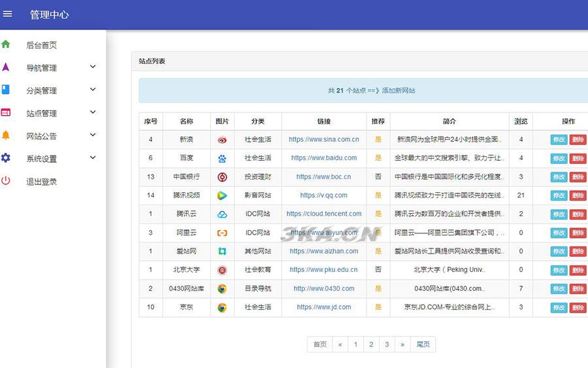Screen dimensions: 588x368
Task: Click the orange bell announcement icon
Action: pos(6,135)
